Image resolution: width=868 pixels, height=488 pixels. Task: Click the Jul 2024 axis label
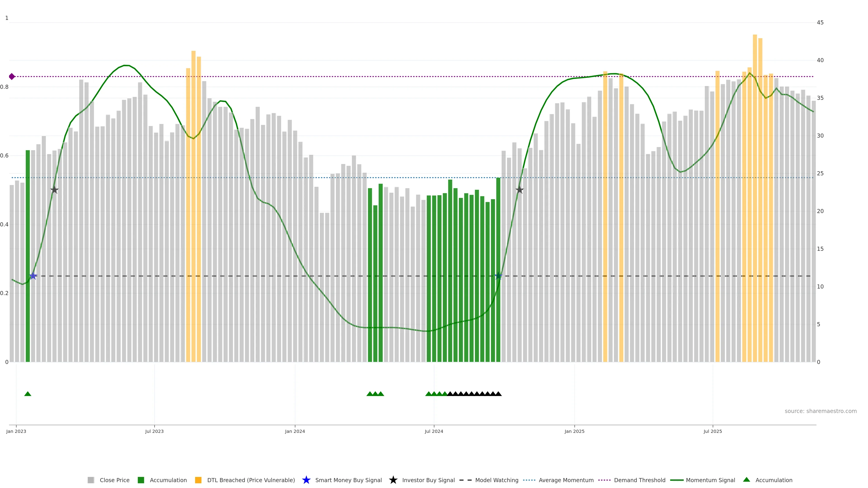pos(434,431)
